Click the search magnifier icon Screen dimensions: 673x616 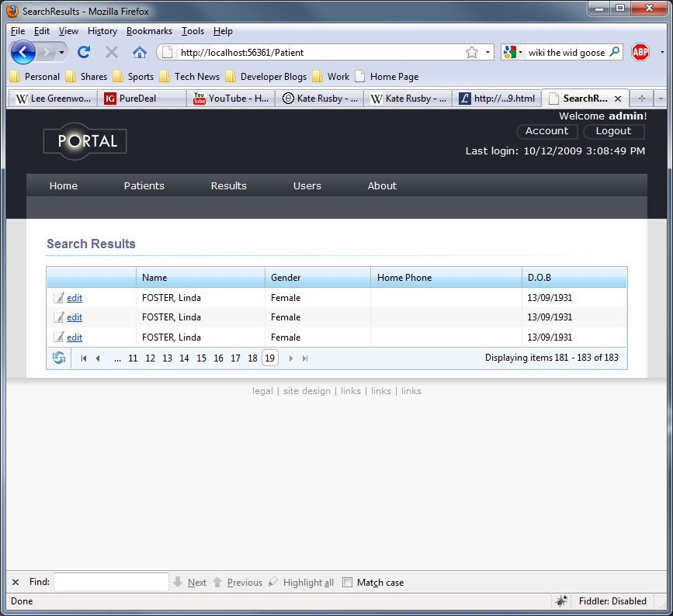[615, 52]
